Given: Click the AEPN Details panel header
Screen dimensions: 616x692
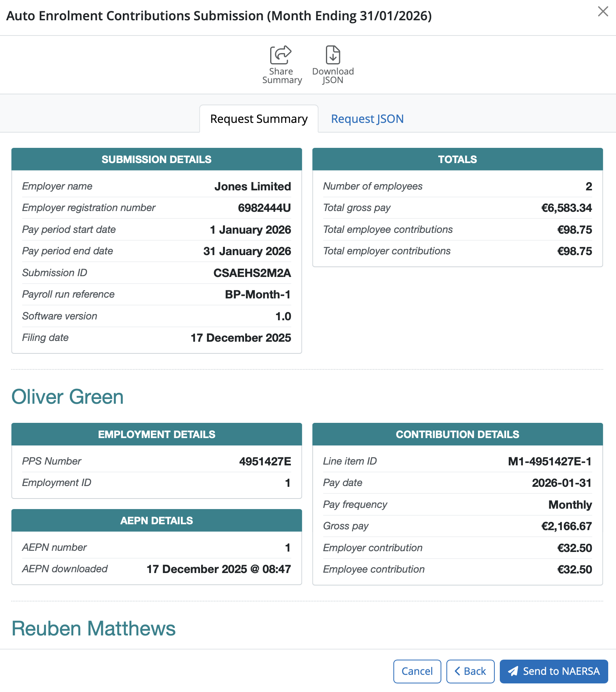Looking at the screenshot, I should [x=157, y=521].
